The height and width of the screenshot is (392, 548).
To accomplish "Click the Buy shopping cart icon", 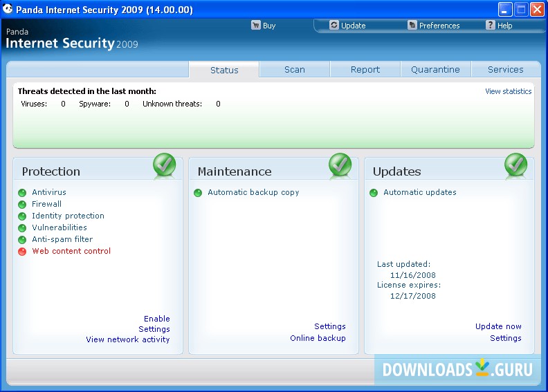I will click(256, 25).
